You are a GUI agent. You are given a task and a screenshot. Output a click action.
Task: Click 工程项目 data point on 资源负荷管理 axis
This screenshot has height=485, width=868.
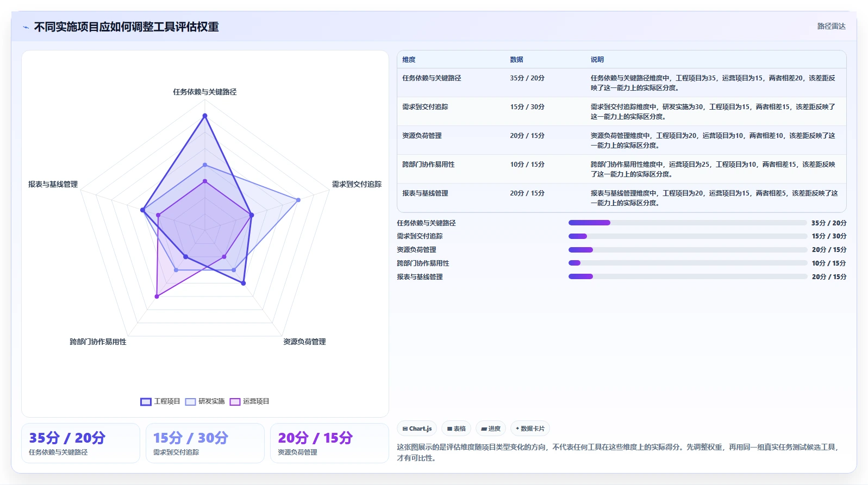click(243, 283)
